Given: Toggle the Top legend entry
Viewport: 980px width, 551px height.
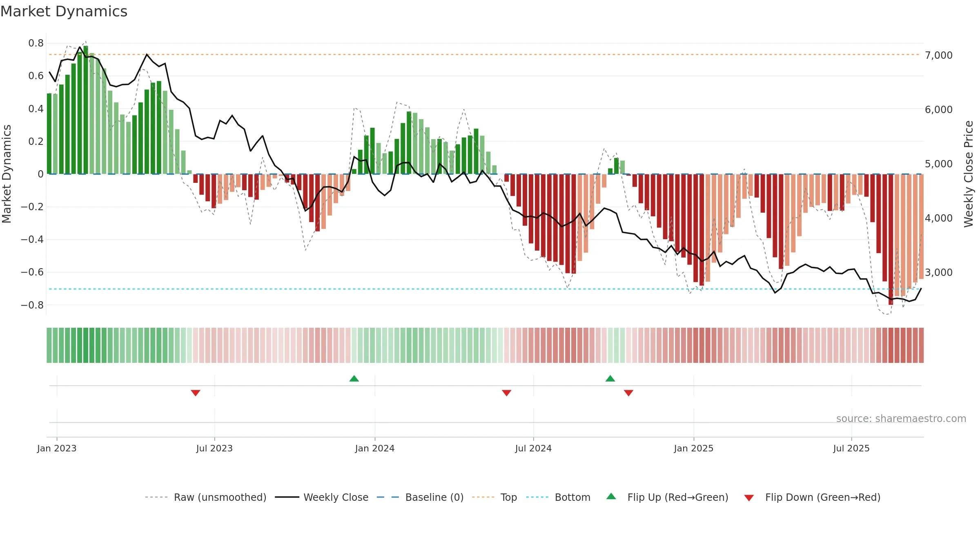Looking at the screenshot, I should (x=494, y=497).
